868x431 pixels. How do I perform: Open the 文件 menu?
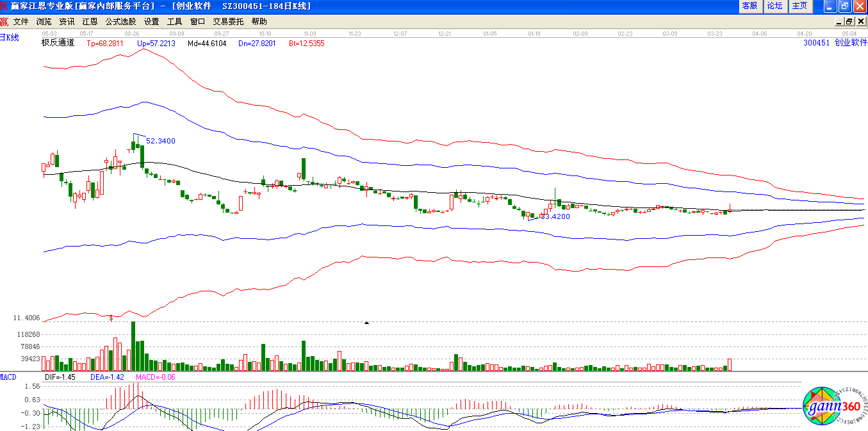point(21,21)
